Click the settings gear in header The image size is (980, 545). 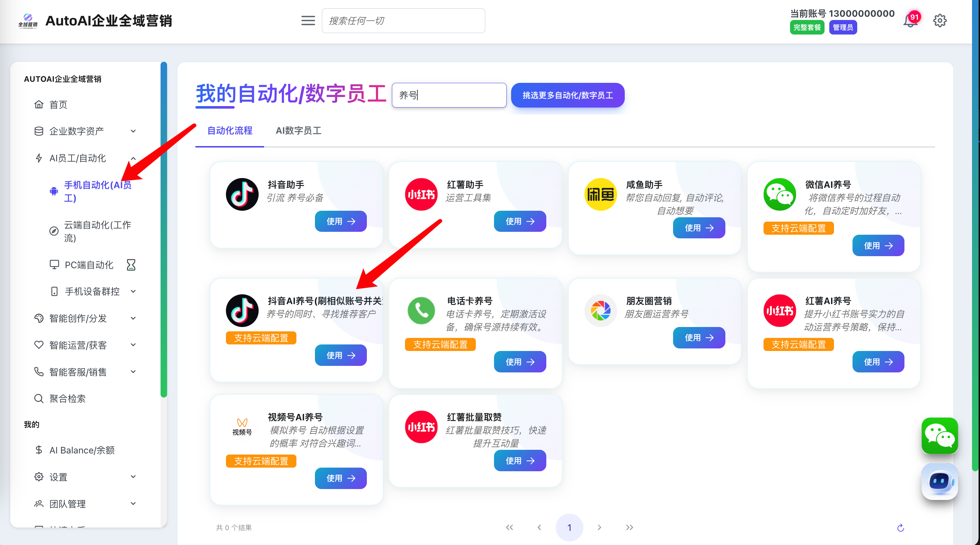pos(940,21)
